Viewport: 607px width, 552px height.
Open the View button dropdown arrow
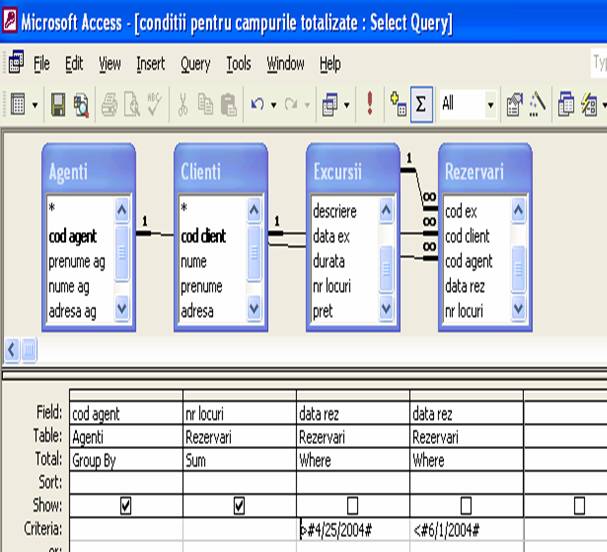tap(35, 103)
